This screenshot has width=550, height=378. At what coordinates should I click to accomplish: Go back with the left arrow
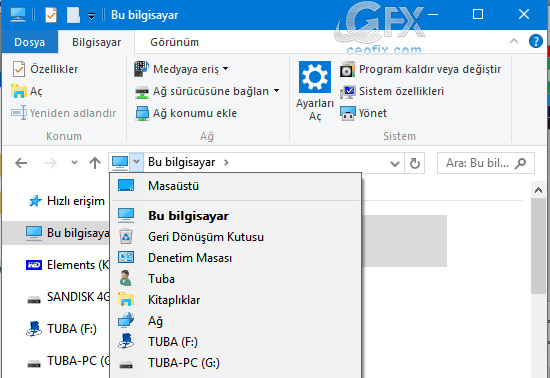(21, 163)
